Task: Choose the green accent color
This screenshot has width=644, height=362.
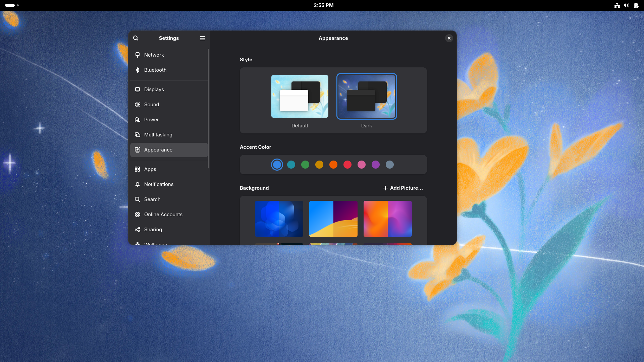Action: [x=305, y=165]
